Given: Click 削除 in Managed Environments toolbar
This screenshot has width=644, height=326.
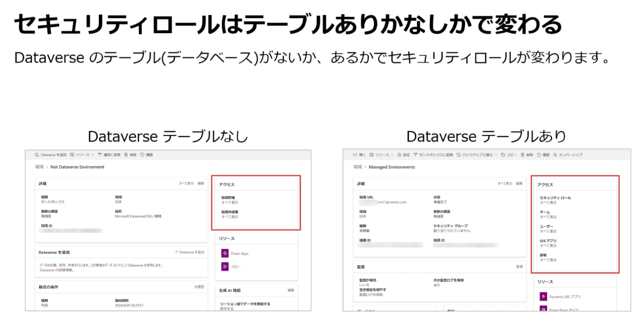Looking at the screenshot, I should 527,155.
